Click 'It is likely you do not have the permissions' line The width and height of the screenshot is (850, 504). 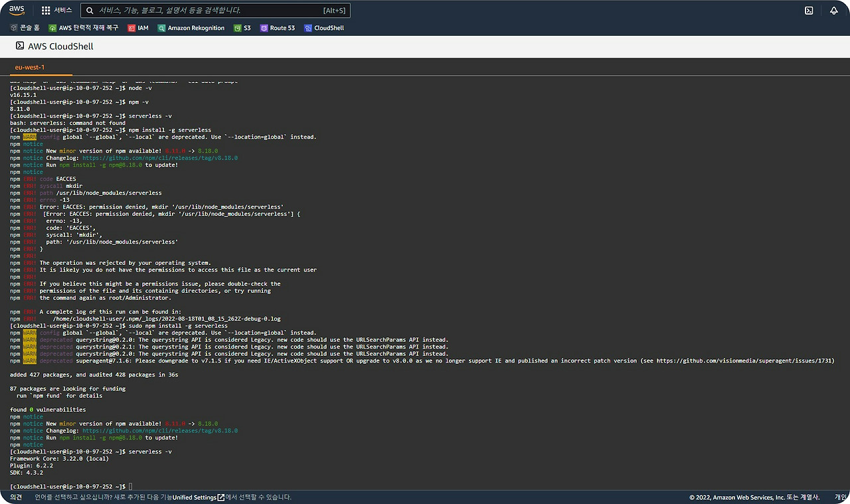tap(178, 270)
